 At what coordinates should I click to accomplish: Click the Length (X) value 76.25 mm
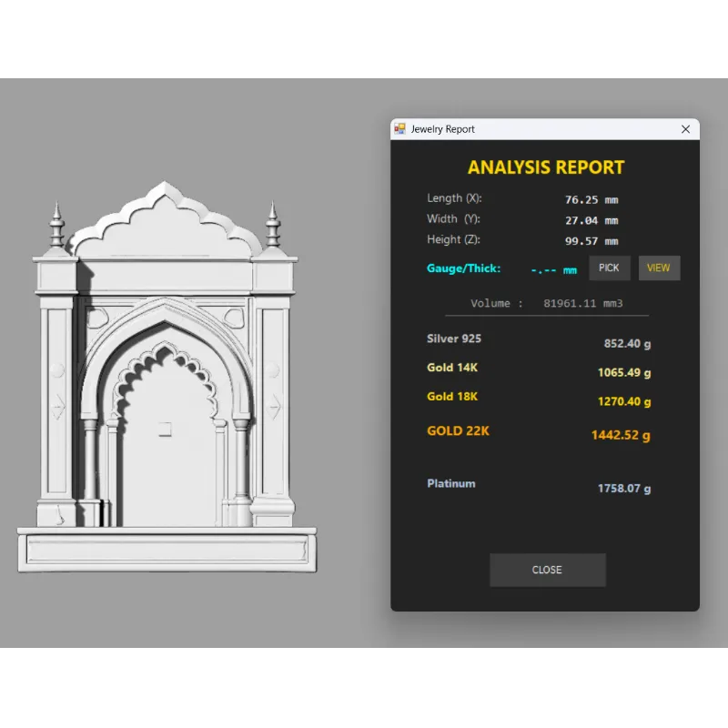click(x=591, y=199)
